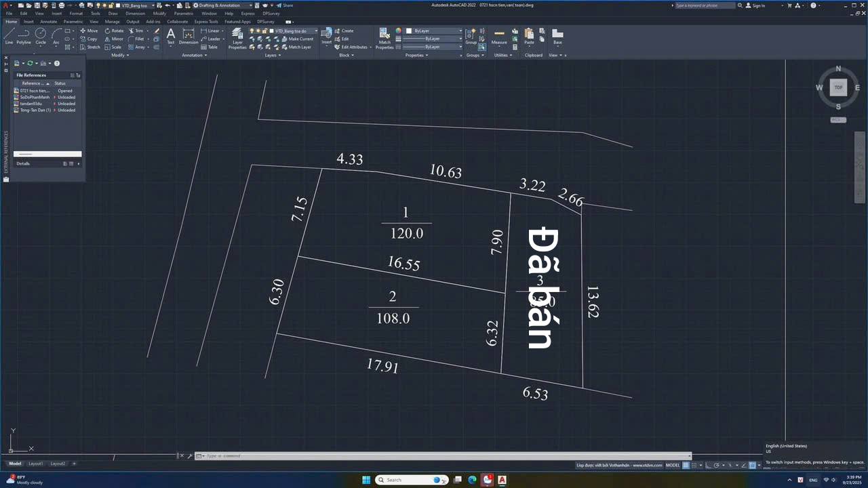Click the Paste clipboard icon
This screenshot has height=488, width=868.
[x=529, y=36]
